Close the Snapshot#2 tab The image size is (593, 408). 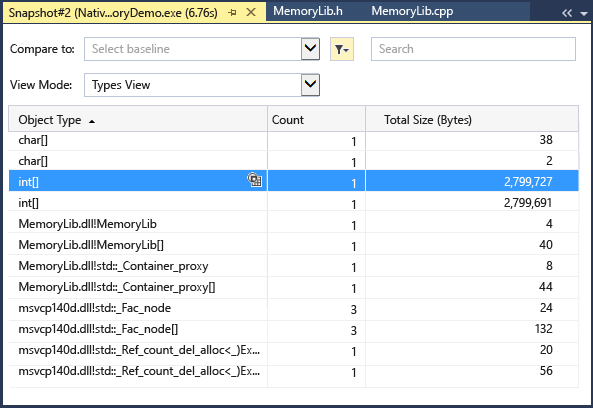(251, 12)
